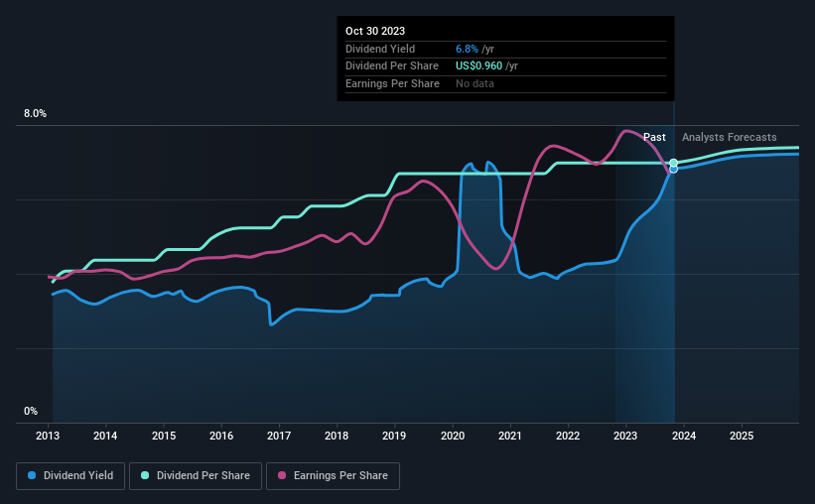Viewport: 815px width, 504px height.
Task: Click the blue data point marker at Oct 2023
Action: 674,170
